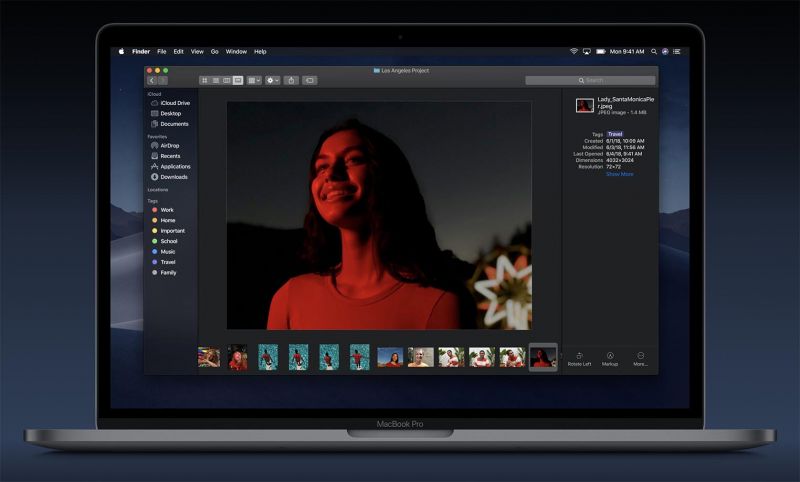Select the red Work tag
This screenshot has width=800, height=482.
click(x=163, y=210)
